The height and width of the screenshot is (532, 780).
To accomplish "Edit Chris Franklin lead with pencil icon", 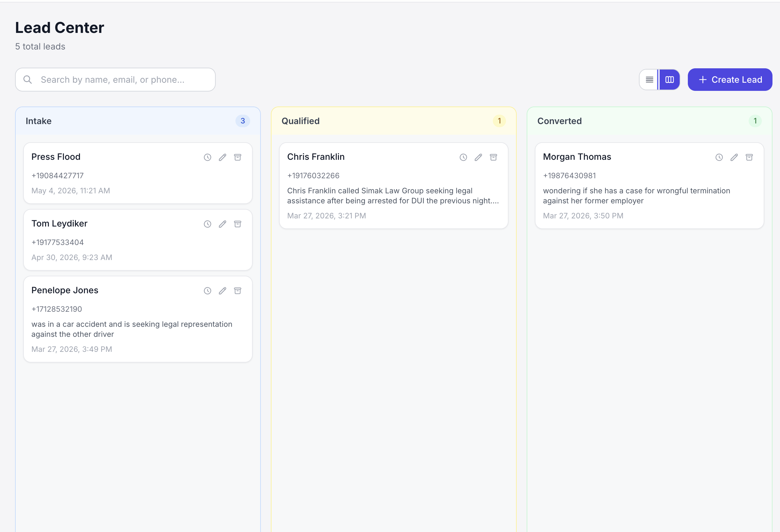I will coord(478,157).
